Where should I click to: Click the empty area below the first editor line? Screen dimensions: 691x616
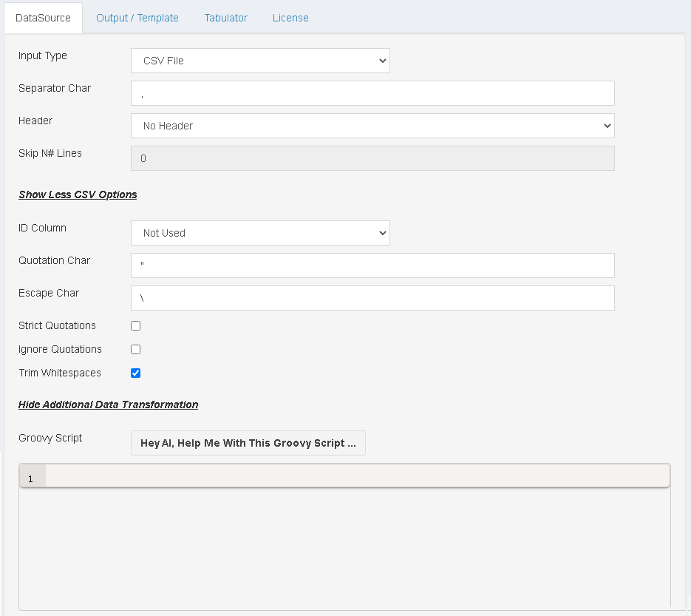tap(344, 547)
